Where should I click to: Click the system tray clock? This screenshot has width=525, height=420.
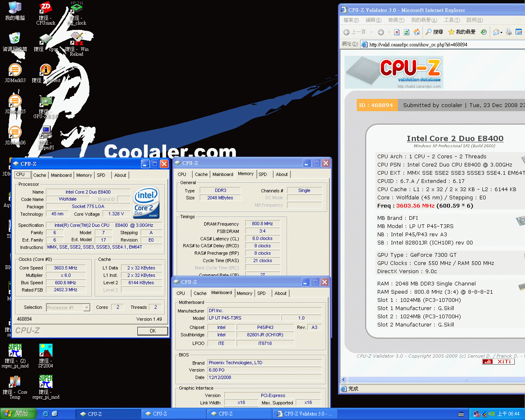pos(508,414)
